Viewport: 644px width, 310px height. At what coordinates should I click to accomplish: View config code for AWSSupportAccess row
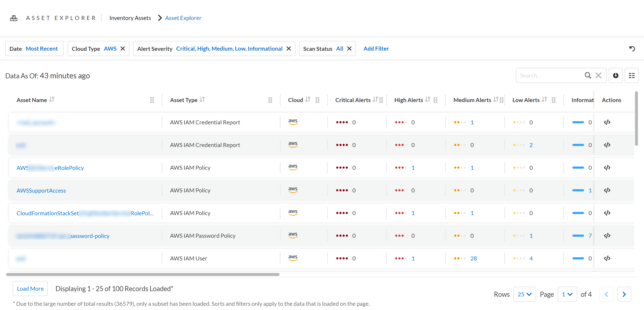click(x=607, y=190)
